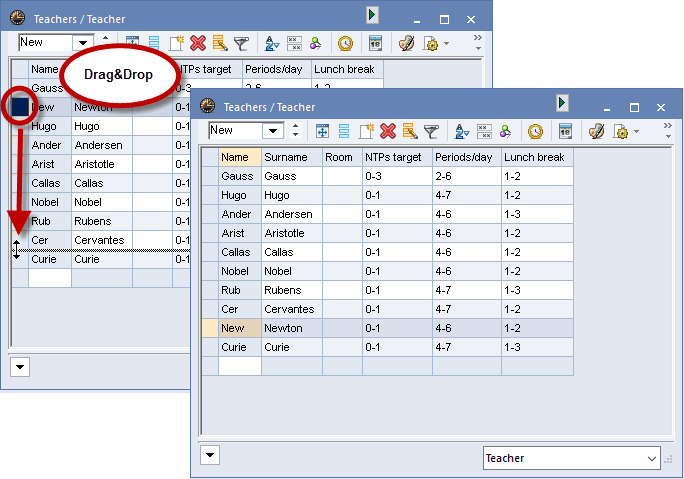Open serial change in front window toolbar
Screen dimensions: 684x479
point(410,131)
